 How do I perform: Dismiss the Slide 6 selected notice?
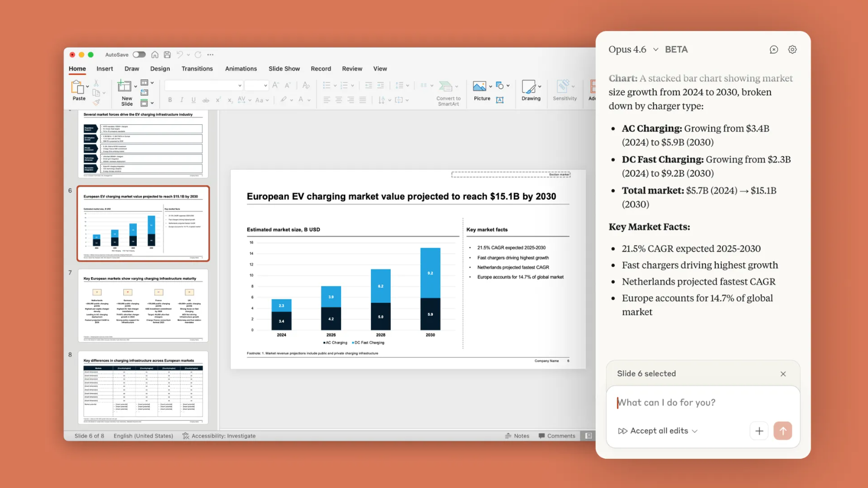click(x=783, y=374)
